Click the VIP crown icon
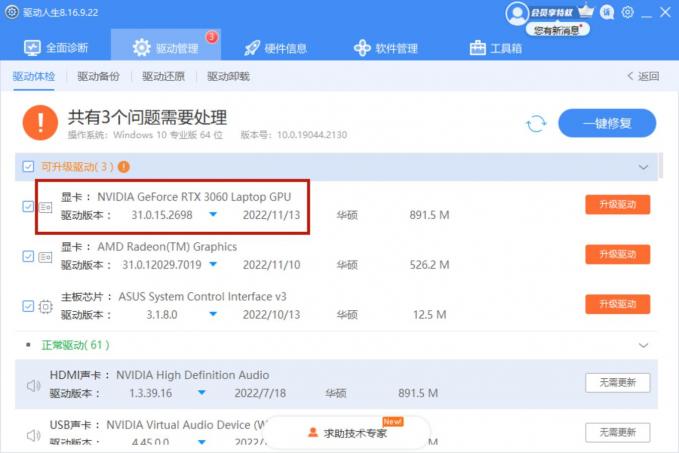Screen dimensions: 679x453 coord(585,11)
